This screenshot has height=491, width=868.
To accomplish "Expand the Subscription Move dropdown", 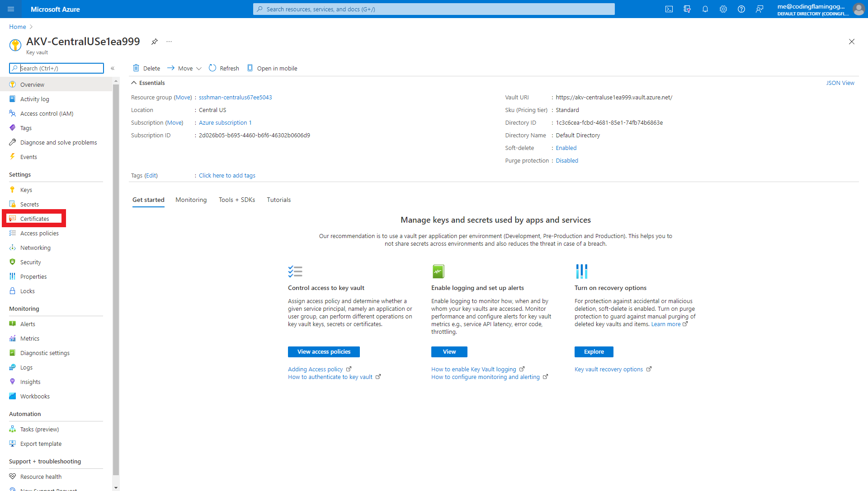I will pos(175,122).
